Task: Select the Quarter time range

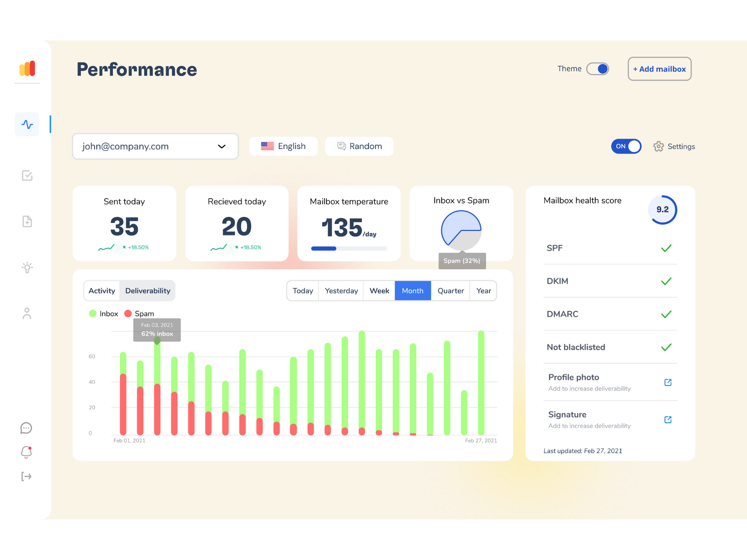Action: [451, 291]
